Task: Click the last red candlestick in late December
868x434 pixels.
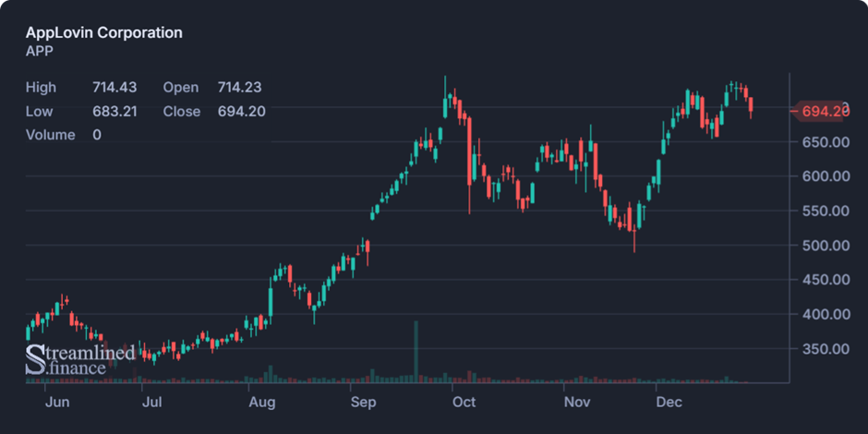Action: pyautogui.click(x=751, y=107)
